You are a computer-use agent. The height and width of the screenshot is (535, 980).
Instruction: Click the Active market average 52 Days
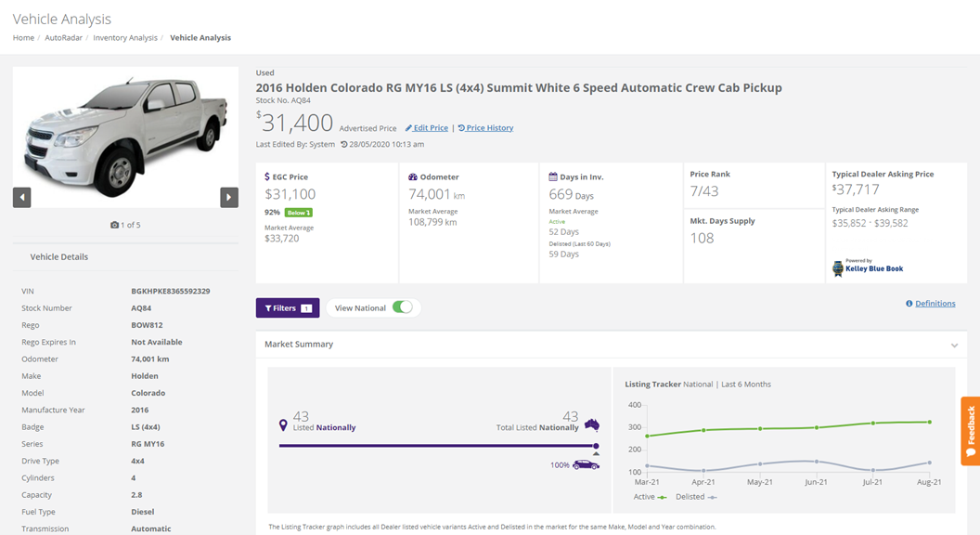[563, 231]
